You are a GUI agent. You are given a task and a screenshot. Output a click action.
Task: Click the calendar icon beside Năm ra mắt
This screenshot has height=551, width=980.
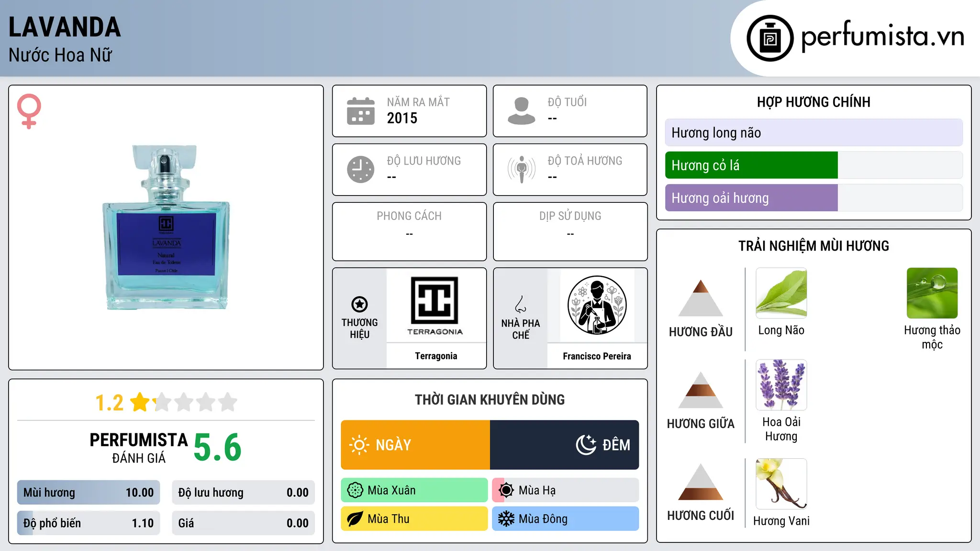click(361, 111)
